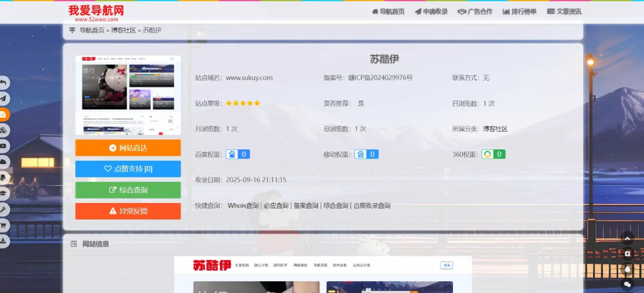The width and height of the screenshot is (644, 293).
Task: Click the five-star site rating
Action: pos(243,103)
